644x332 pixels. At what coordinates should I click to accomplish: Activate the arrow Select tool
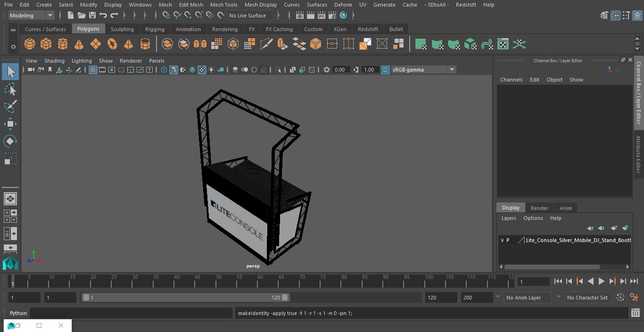tap(10, 72)
